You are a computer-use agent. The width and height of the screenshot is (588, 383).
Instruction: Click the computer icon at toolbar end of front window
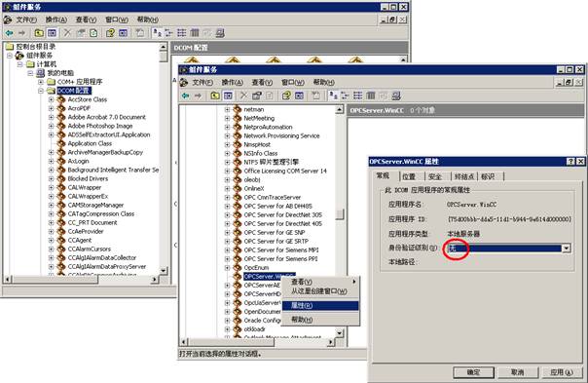click(396, 96)
